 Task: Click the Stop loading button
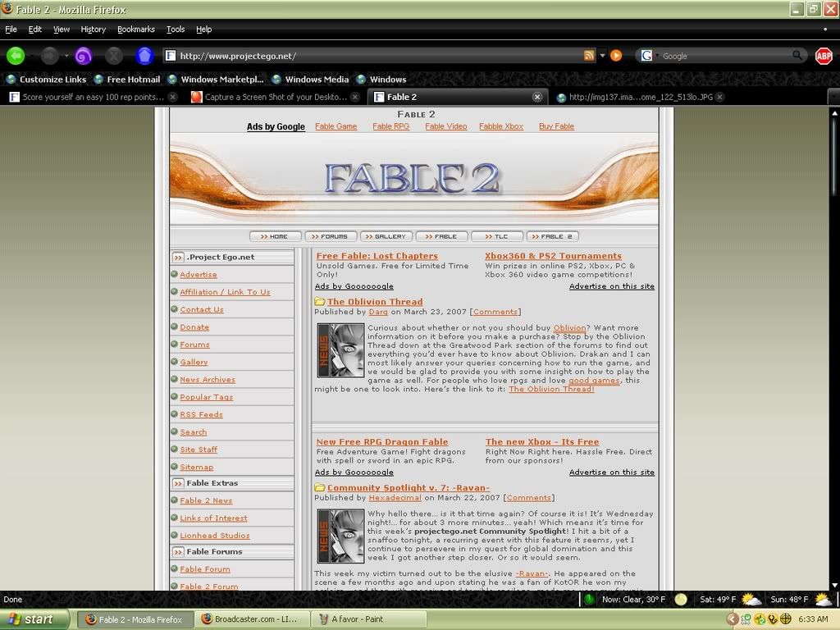click(x=113, y=56)
